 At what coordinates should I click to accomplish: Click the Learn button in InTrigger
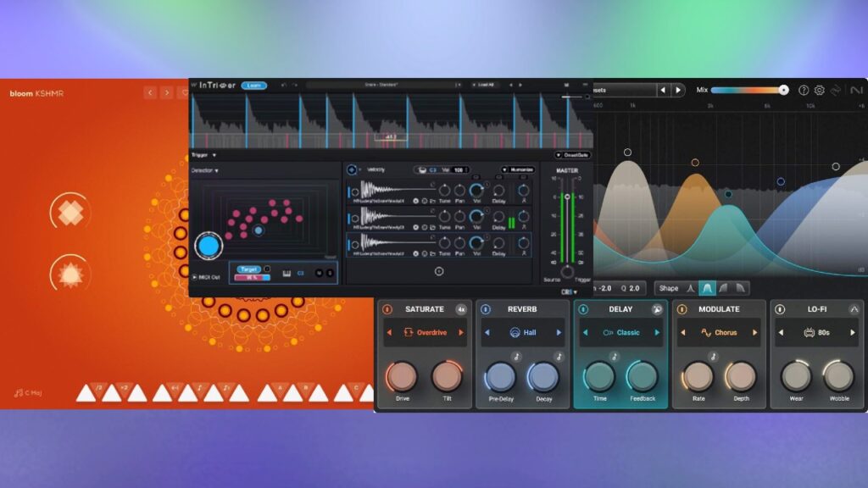pos(253,85)
